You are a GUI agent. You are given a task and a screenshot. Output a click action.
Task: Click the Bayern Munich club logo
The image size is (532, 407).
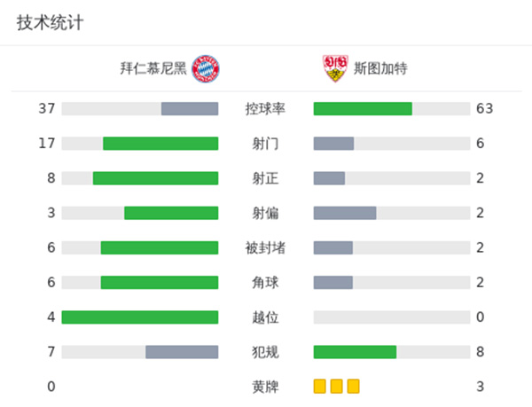tap(204, 68)
